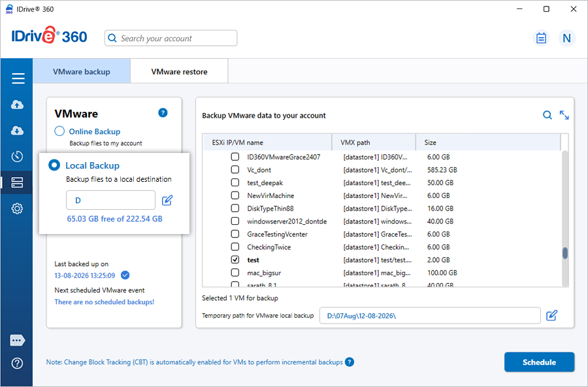Open the hamburger menu in sidebar

(x=18, y=78)
